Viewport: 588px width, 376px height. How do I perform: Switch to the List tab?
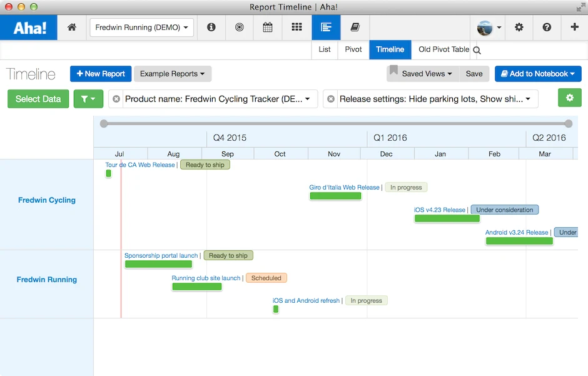point(325,49)
